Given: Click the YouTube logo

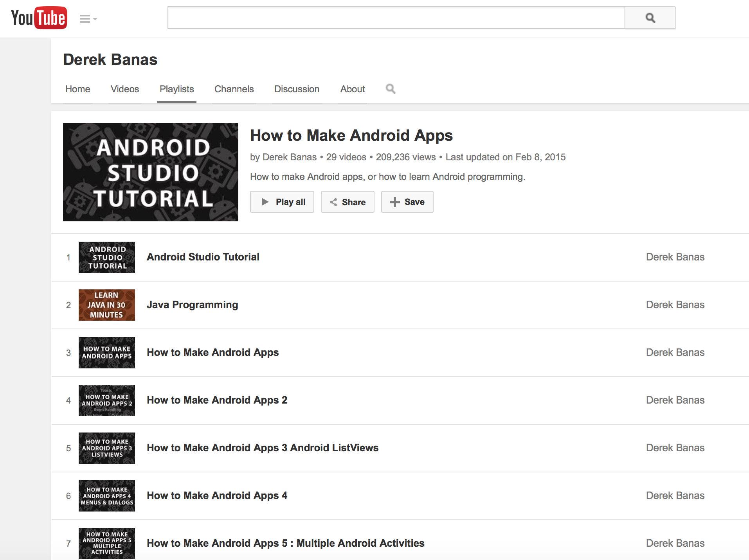Looking at the screenshot, I should coord(39,18).
